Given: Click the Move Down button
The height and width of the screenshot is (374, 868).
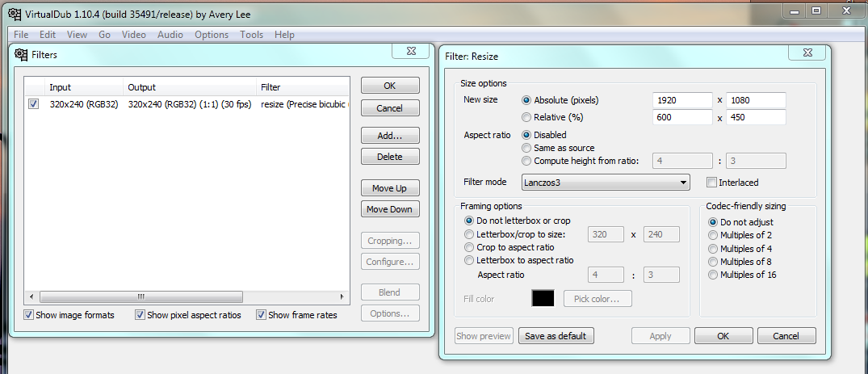Looking at the screenshot, I should tap(390, 209).
